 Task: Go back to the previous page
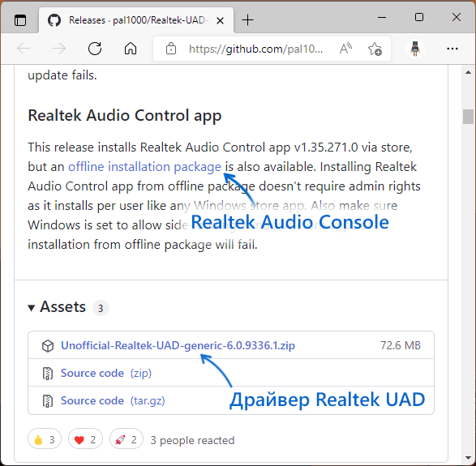pos(24,49)
